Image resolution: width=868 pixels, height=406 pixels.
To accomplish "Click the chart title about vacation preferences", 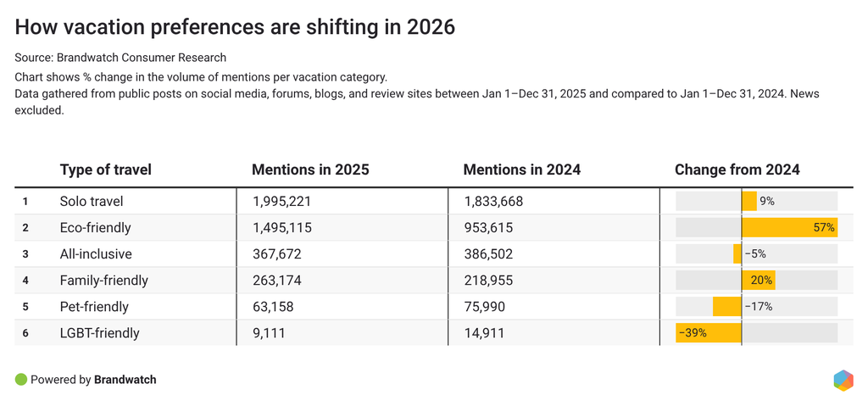I will (235, 27).
